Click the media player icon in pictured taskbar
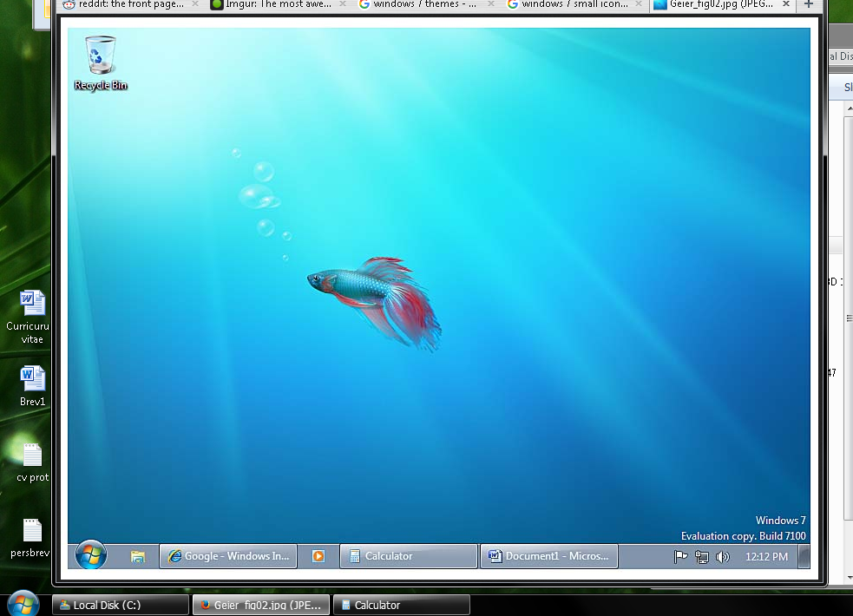The image size is (853, 616). pyautogui.click(x=318, y=556)
